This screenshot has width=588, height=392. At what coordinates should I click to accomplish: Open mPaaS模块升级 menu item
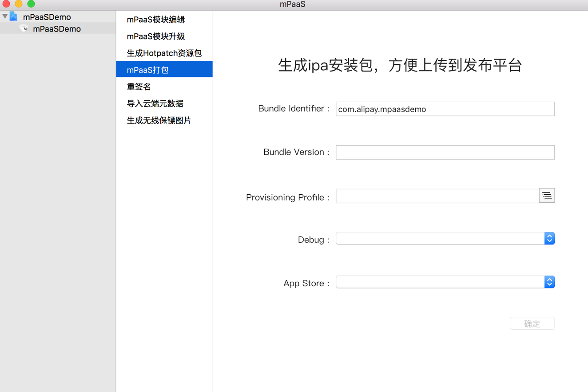pyautogui.click(x=164, y=36)
